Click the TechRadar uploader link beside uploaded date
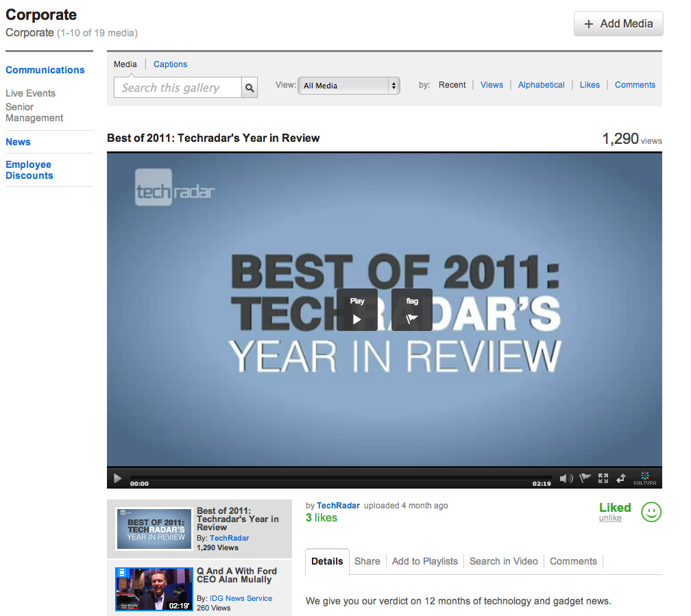Screen dimensions: 691x616 (x=338, y=506)
